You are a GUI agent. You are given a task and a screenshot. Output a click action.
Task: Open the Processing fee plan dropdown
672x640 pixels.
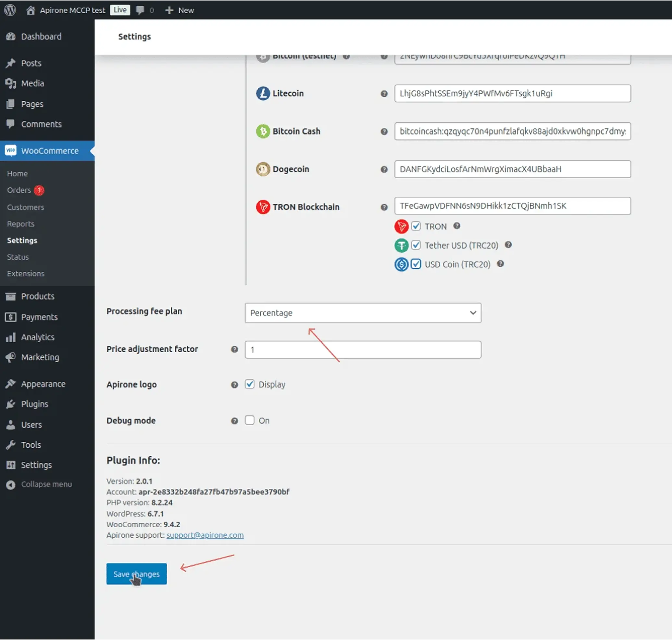[x=363, y=313]
